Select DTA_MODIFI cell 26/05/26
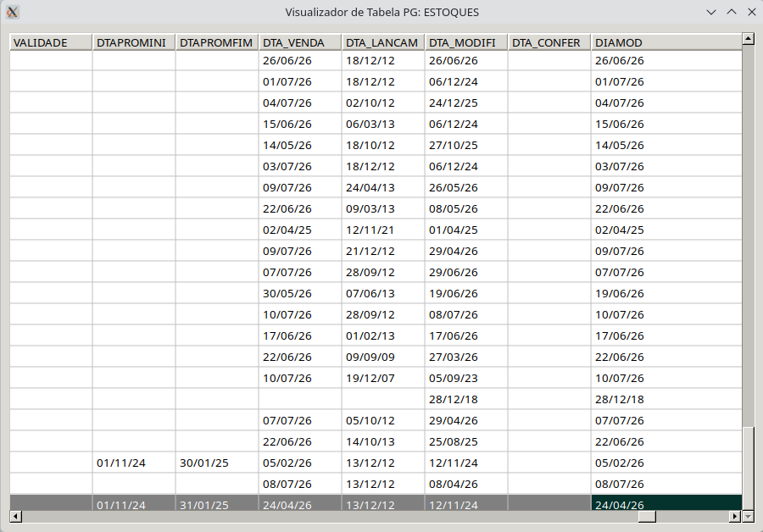763x532 pixels. [466, 188]
